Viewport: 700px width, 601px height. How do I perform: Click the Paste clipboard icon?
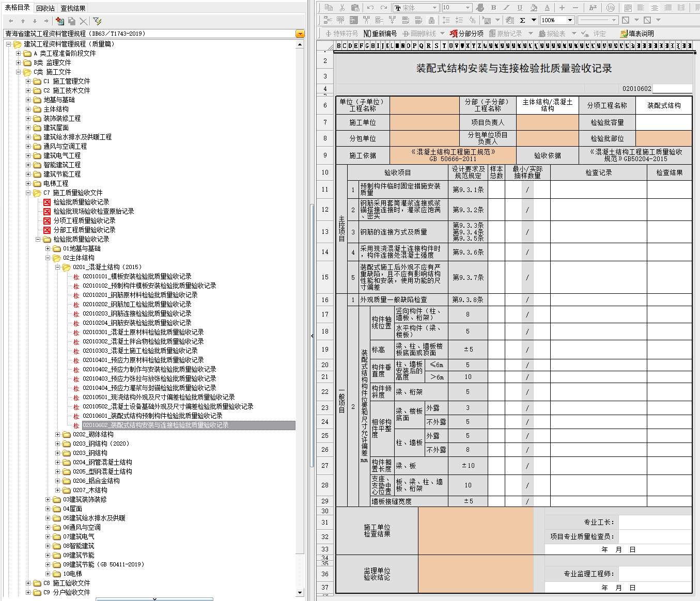coord(355,8)
